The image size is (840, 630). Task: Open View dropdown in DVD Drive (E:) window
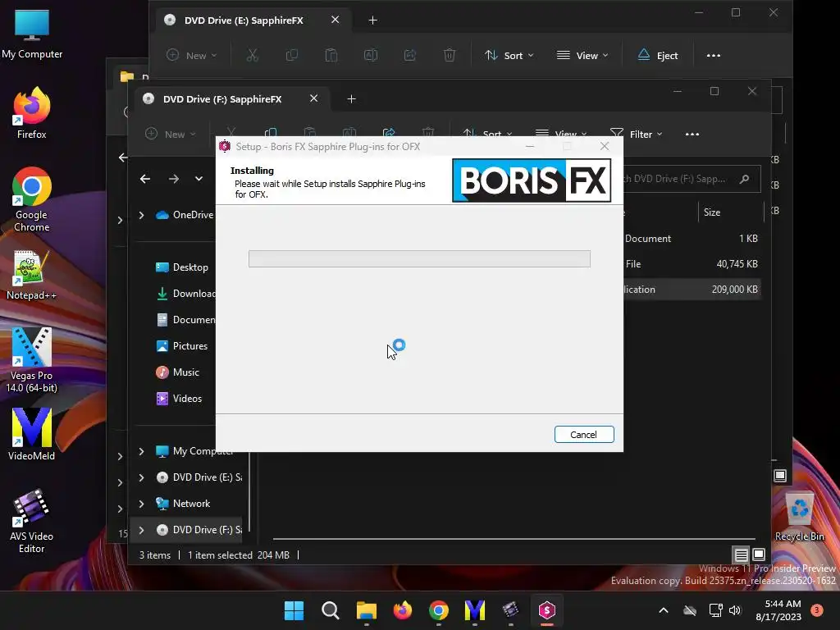pos(582,55)
